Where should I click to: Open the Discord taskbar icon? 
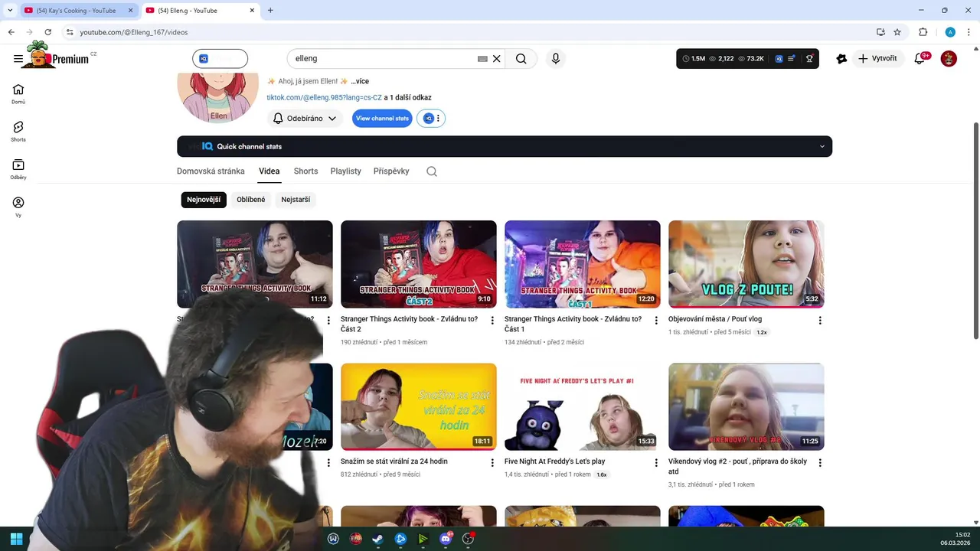click(446, 539)
